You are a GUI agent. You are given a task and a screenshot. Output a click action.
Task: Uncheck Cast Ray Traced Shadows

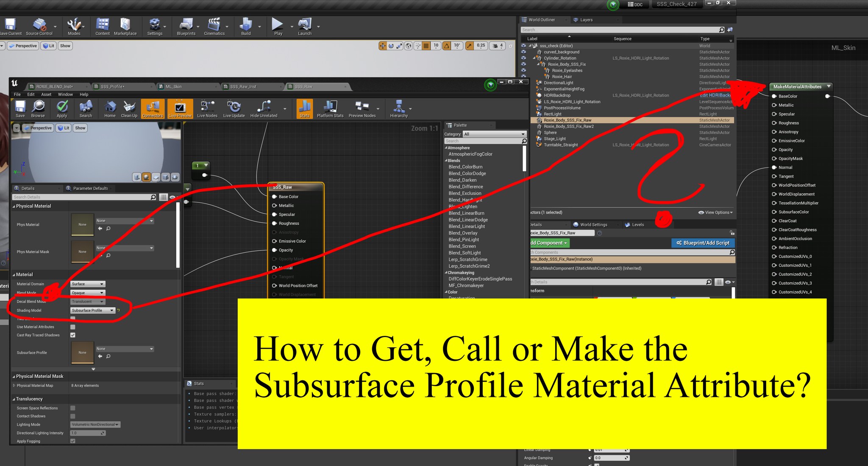73,335
